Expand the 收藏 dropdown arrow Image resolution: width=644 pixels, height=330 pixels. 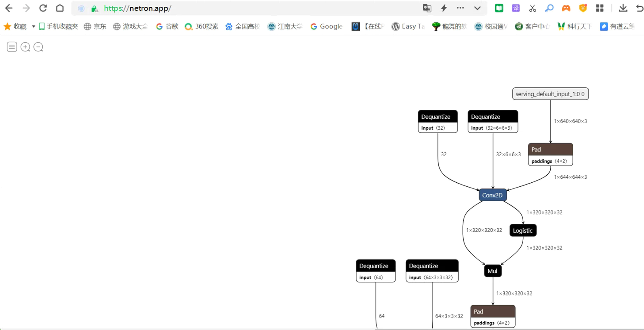(33, 27)
